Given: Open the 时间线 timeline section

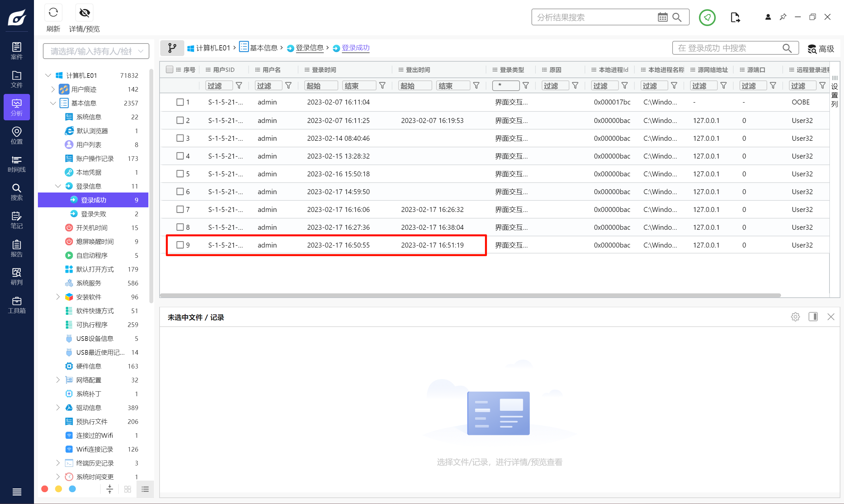Looking at the screenshot, I should (16, 164).
